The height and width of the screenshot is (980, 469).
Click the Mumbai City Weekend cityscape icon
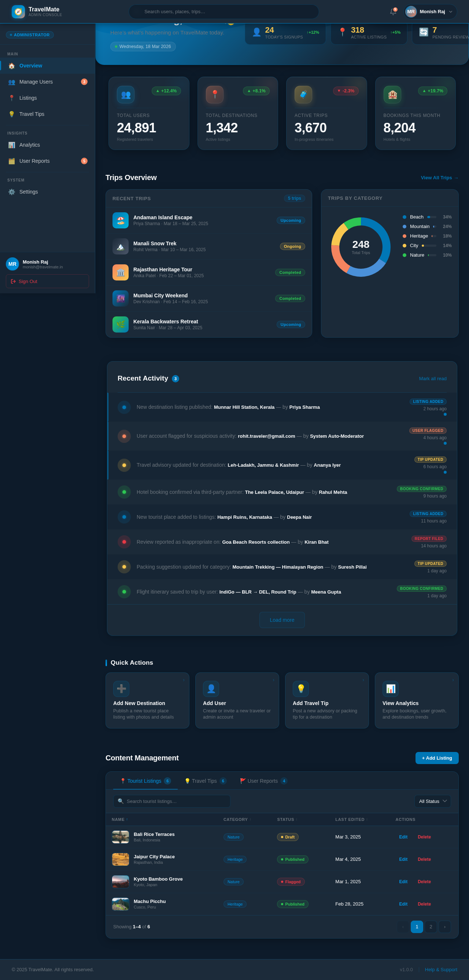tap(121, 299)
